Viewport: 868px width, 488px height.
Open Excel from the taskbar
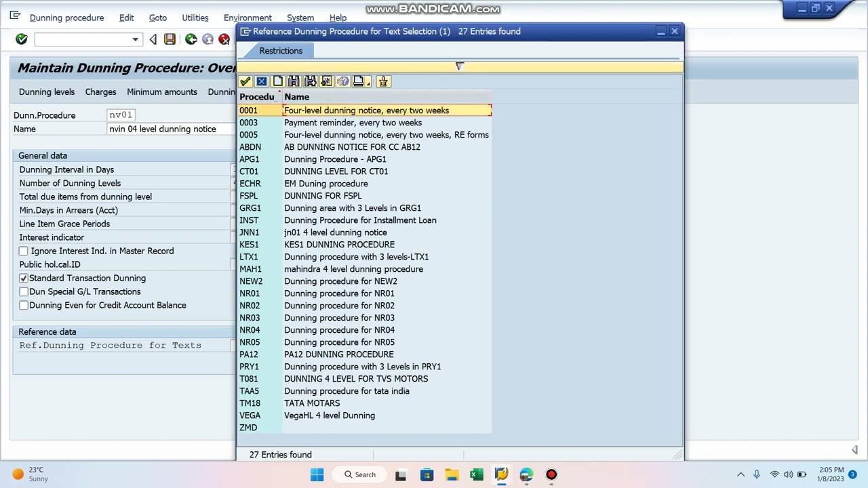(x=477, y=474)
